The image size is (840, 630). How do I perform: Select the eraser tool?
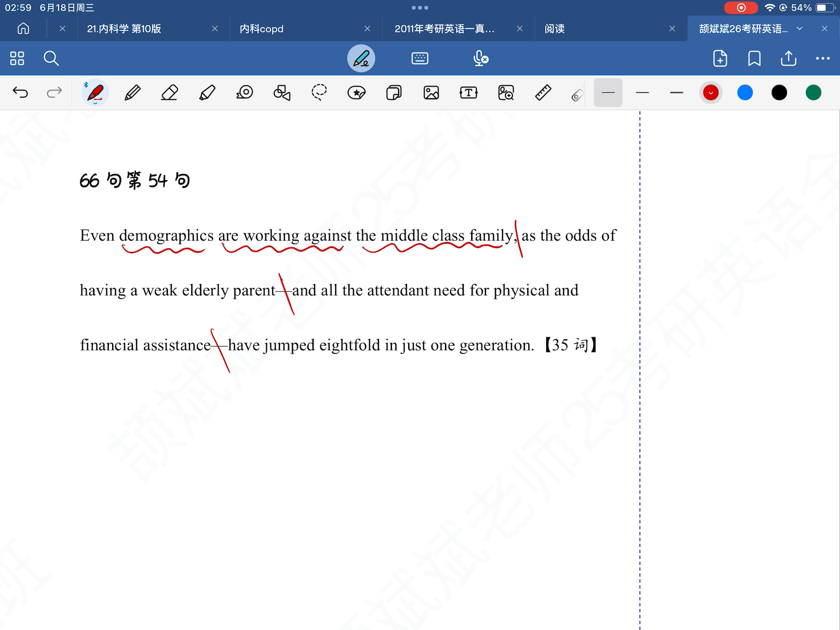pyautogui.click(x=170, y=93)
